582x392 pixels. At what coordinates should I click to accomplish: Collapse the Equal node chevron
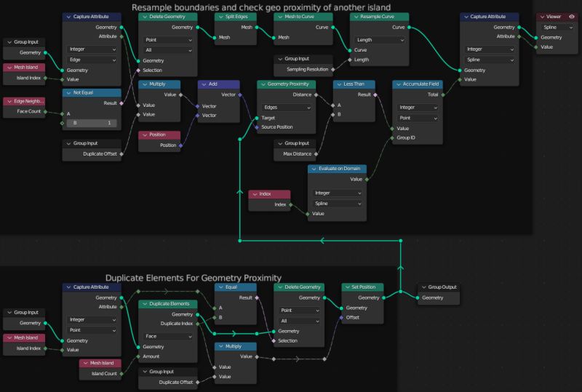221,287
